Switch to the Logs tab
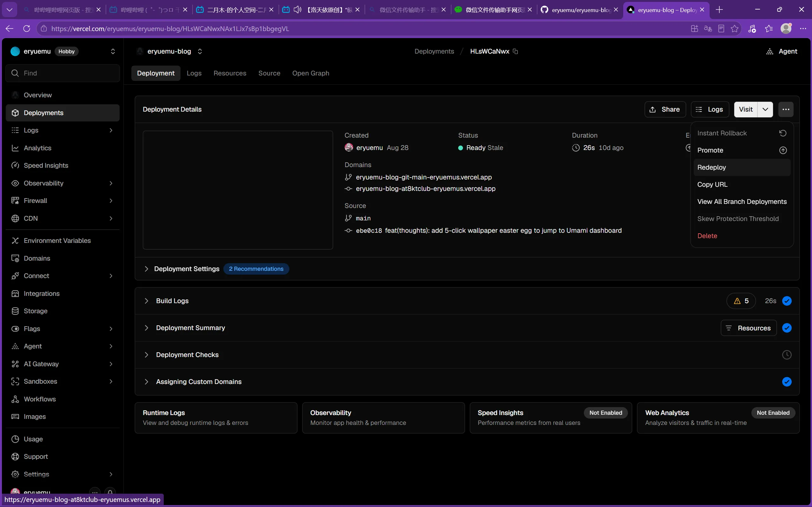The width and height of the screenshot is (812, 507). tap(194, 73)
